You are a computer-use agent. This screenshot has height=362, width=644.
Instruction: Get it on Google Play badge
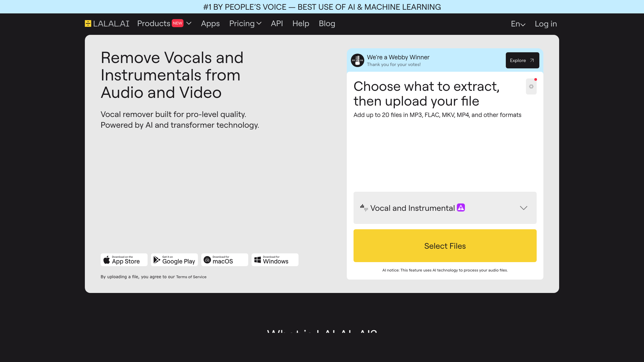click(174, 260)
